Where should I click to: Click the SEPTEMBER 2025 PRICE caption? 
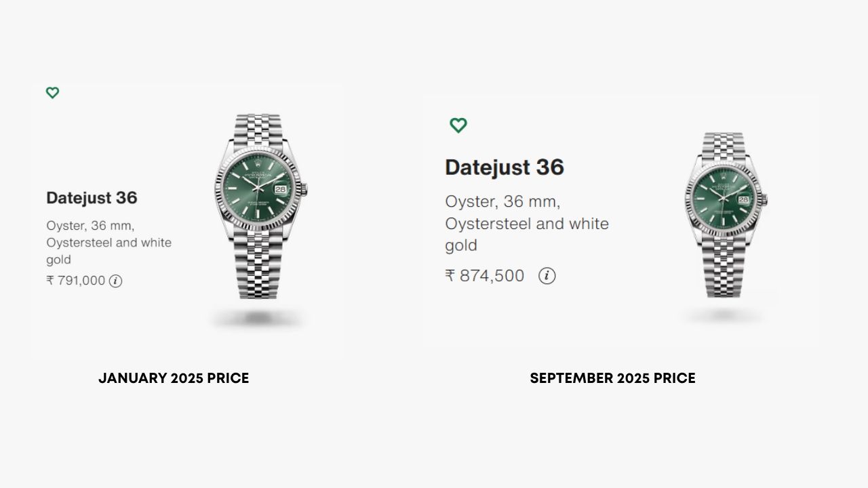612,378
